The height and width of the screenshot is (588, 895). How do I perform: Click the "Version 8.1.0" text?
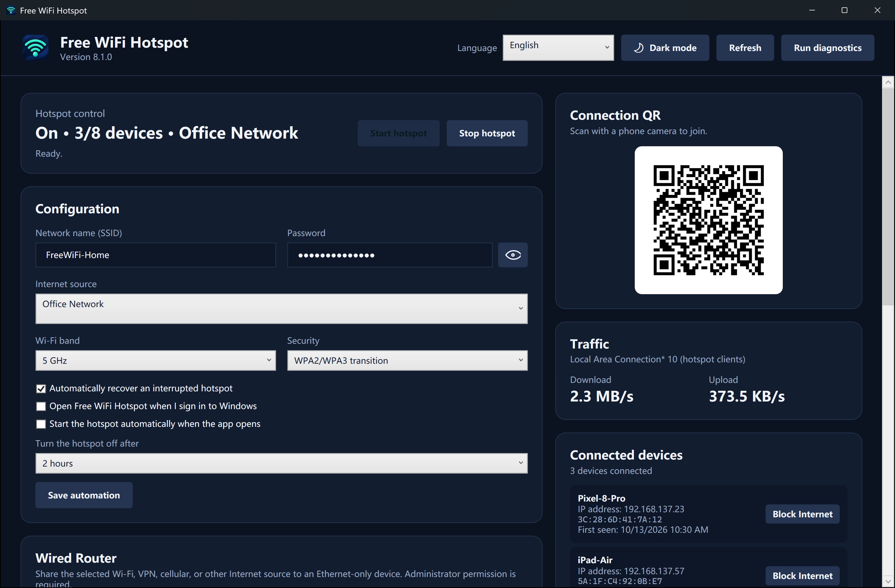click(86, 57)
